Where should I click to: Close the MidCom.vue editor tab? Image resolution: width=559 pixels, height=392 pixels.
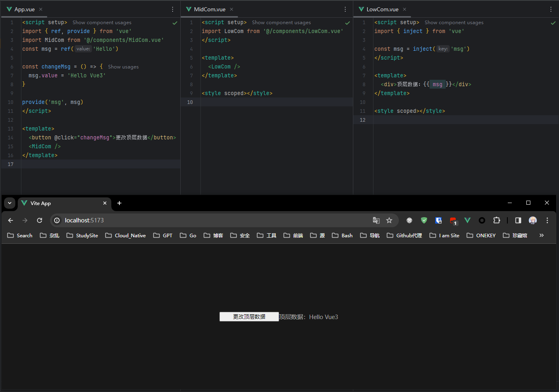232,9
